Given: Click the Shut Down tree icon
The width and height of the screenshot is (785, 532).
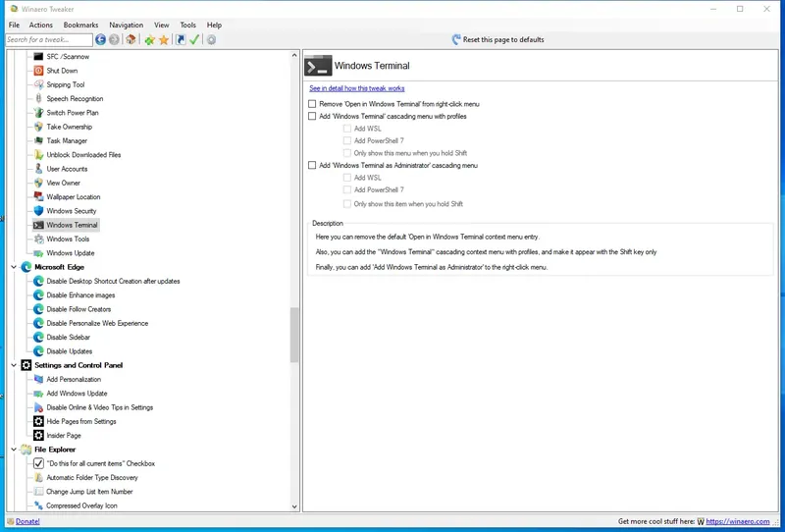Looking at the screenshot, I should 38,71.
